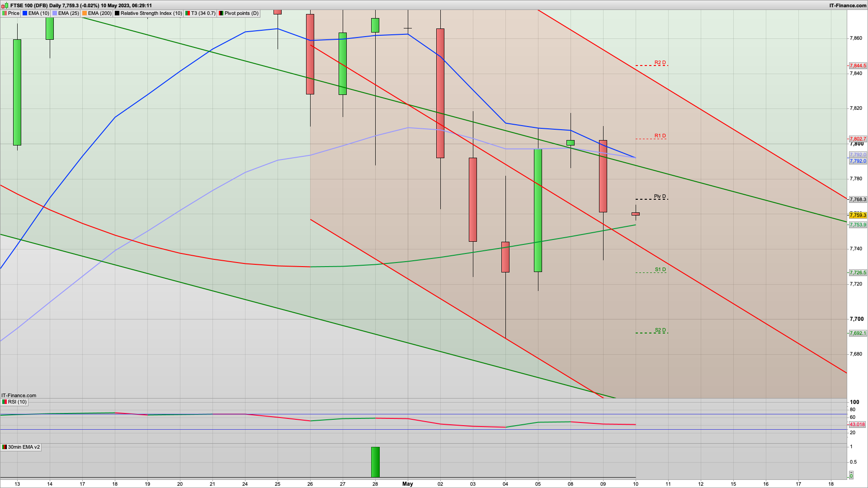Select the Piv D pivot line label
868x488 pixels.
click(x=660, y=197)
